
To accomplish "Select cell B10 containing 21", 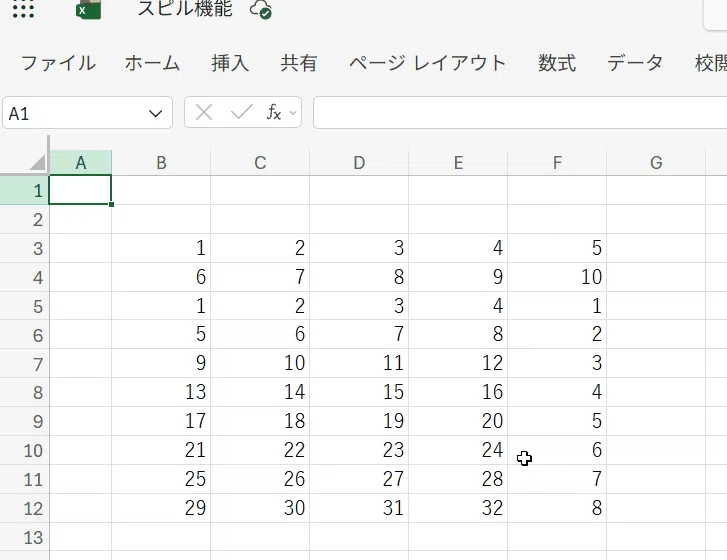I will [x=161, y=450].
